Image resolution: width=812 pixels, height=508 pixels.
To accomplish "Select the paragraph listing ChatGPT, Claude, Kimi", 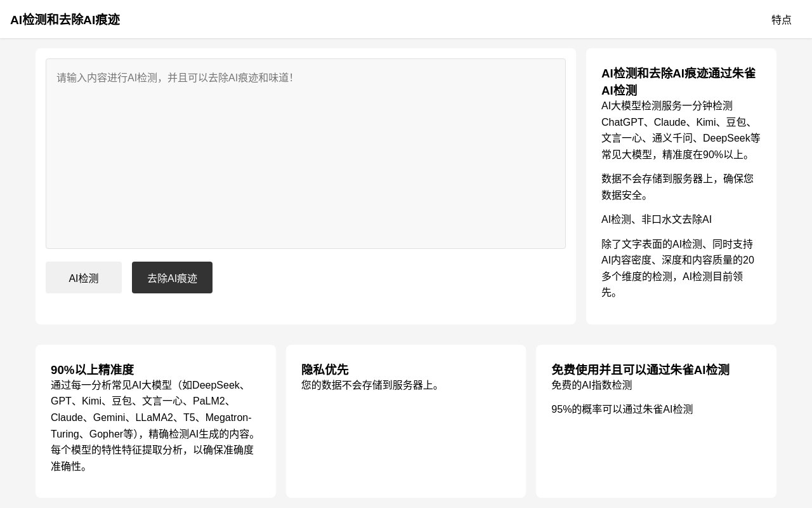I will [680, 130].
